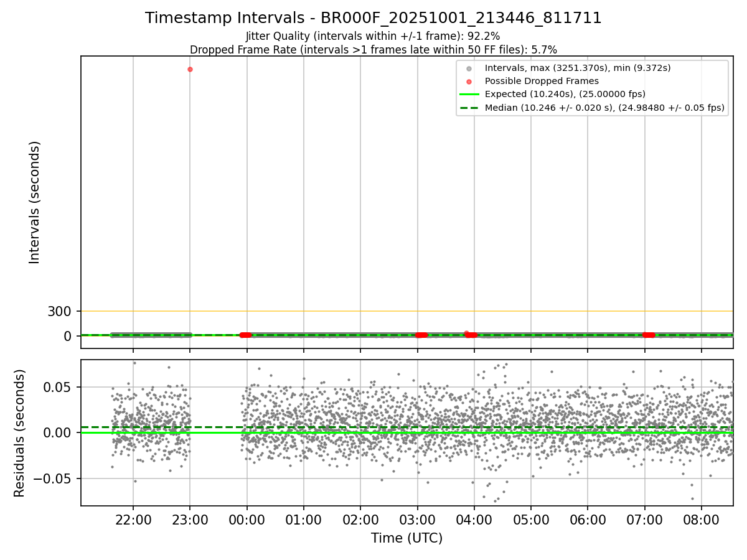Click the '22:00' time tick label
Viewport: 747px width, 560px height.
[x=133, y=520]
